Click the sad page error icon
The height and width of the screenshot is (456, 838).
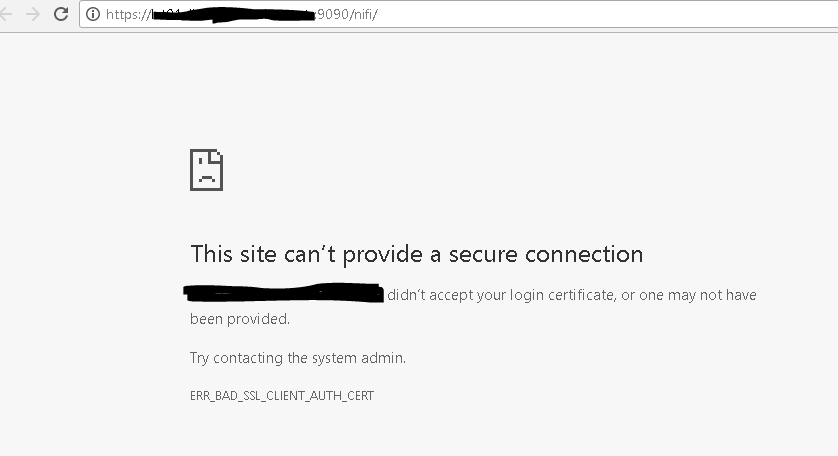[x=206, y=170]
